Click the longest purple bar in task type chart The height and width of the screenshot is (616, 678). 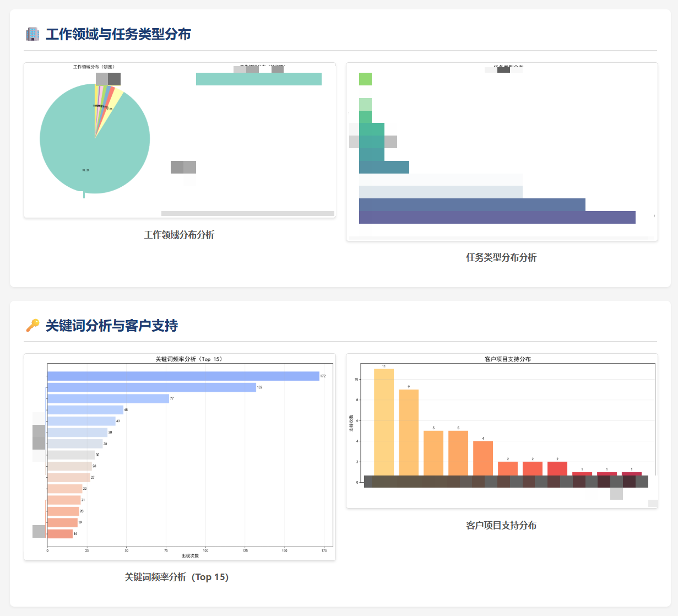[497, 217]
